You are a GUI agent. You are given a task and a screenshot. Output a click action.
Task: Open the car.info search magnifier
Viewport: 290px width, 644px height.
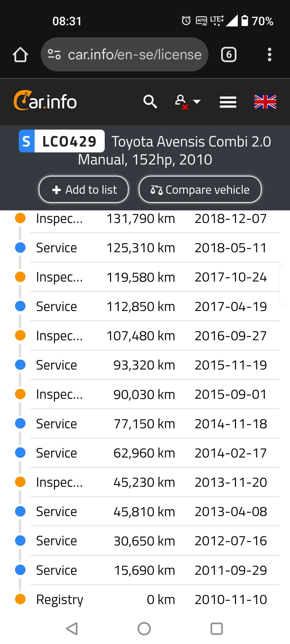150,102
